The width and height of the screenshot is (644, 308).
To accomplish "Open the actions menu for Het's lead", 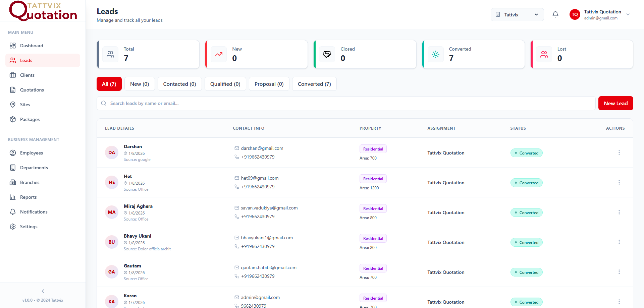I will (619, 182).
